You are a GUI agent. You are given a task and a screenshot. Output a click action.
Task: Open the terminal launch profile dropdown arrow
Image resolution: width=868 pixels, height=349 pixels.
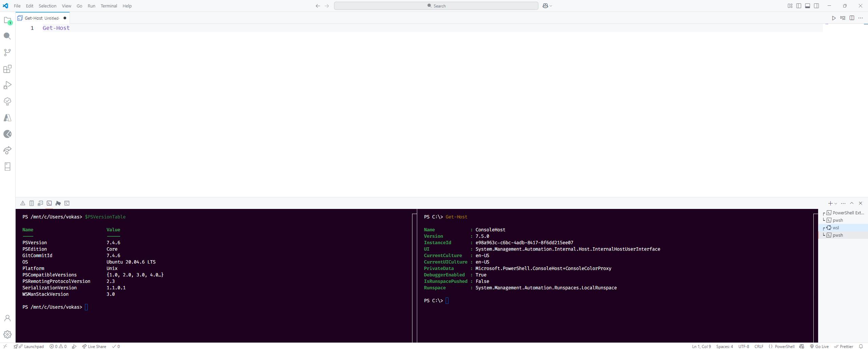[836, 203]
